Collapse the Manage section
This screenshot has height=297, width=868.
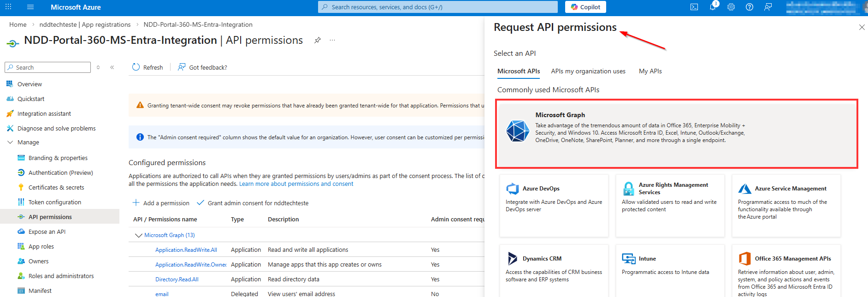click(x=10, y=143)
